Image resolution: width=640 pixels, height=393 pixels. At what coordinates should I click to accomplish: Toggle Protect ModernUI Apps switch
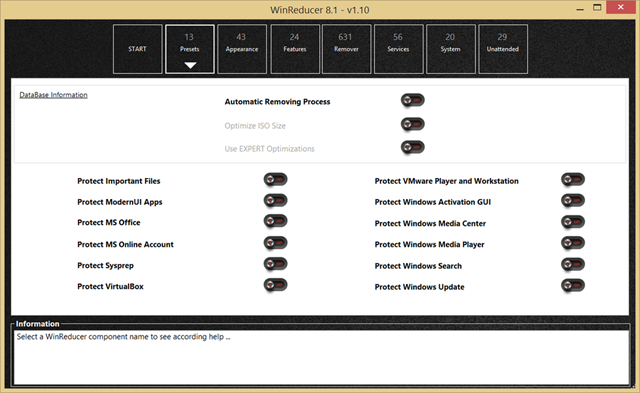pos(276,200)
